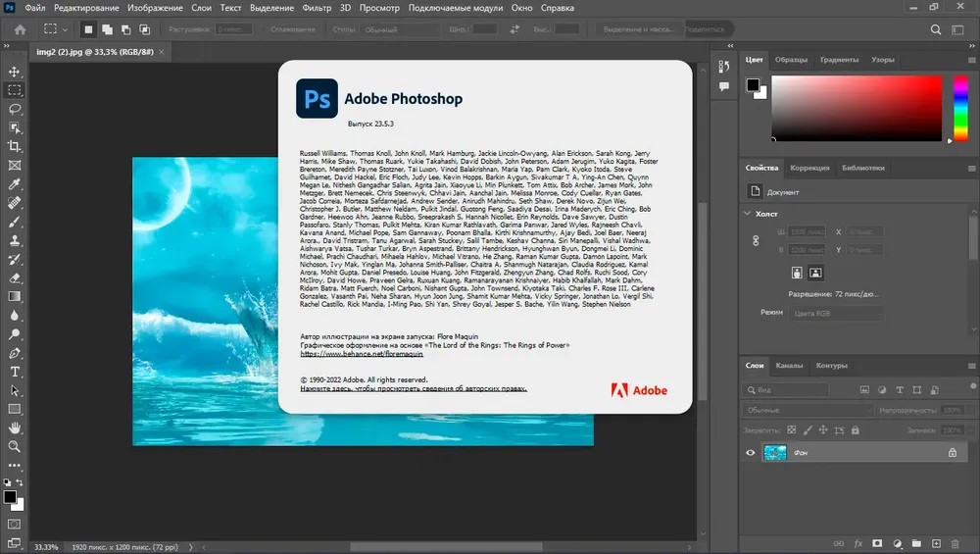Activate the Zoom tool in toolbar

[x=15, y=446]
